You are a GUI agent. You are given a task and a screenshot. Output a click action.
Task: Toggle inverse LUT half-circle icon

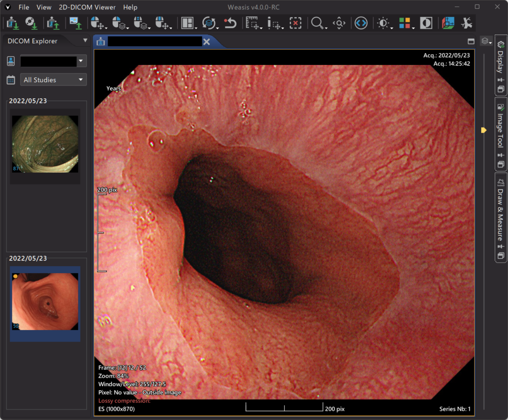(x=426, y=23)
